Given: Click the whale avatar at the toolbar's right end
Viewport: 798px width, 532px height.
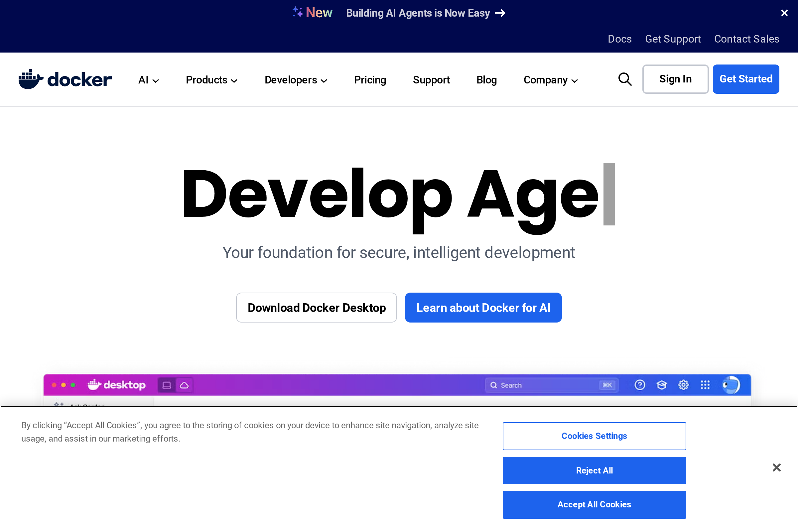Looking at the screenshot, I should tap(732, 385).
